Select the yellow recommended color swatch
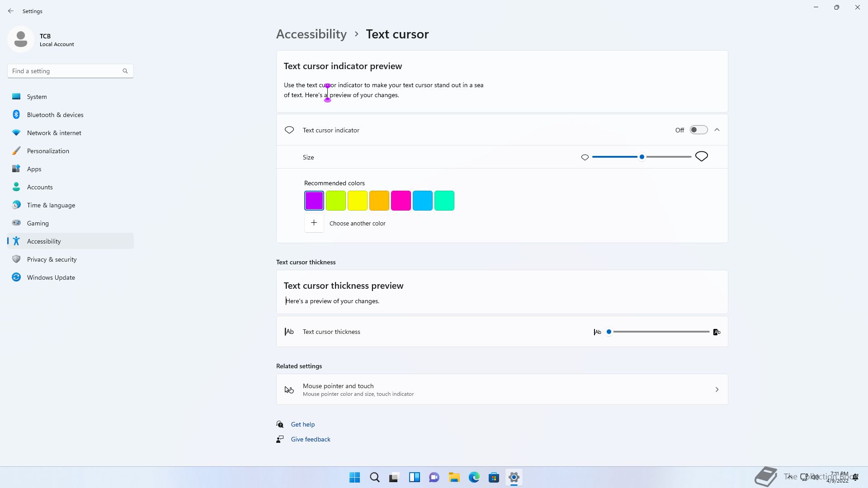Screen dimensions: 868x488 (x=357, y=201)
